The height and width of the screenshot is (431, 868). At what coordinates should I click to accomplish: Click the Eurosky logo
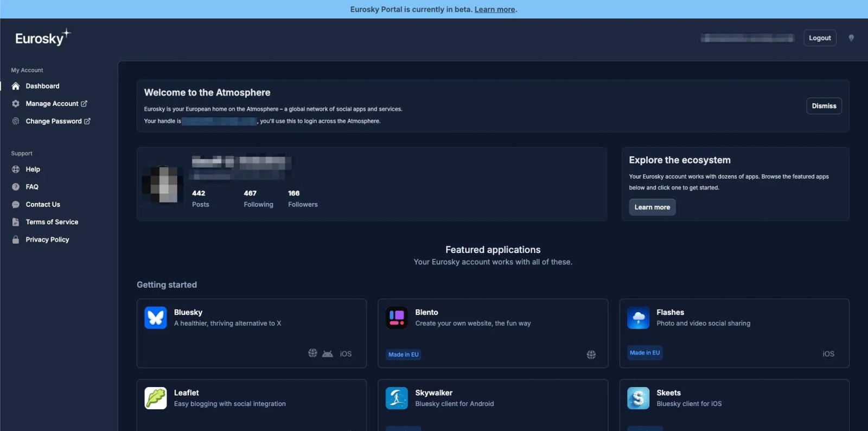pos(43,38)
